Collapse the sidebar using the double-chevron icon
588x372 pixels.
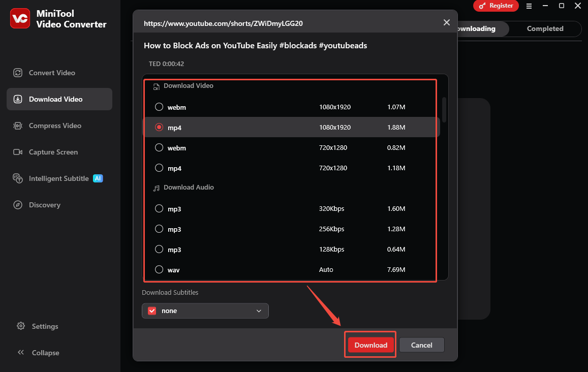coord(21,352)
